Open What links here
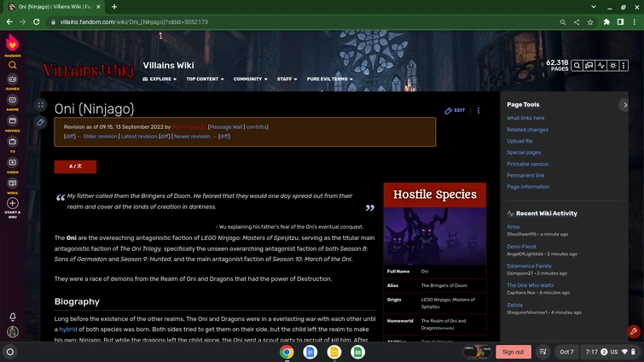This screenshot has height=362, width=644. tap(525, 118)
